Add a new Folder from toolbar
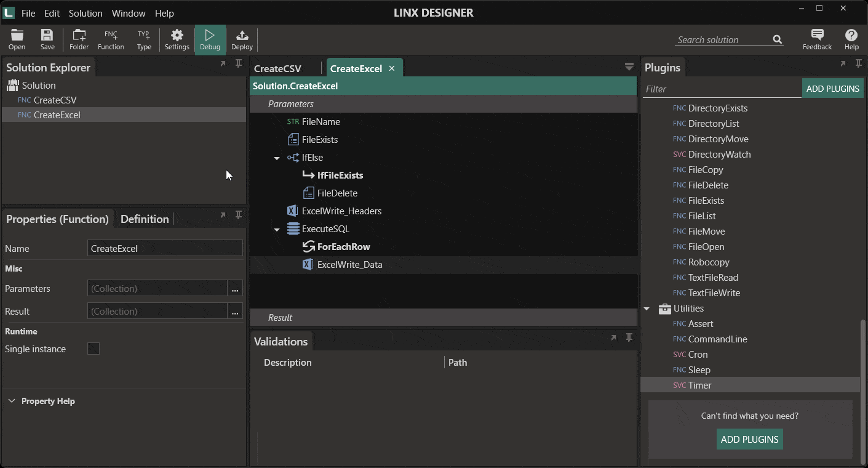 click(x=79, y=39)
